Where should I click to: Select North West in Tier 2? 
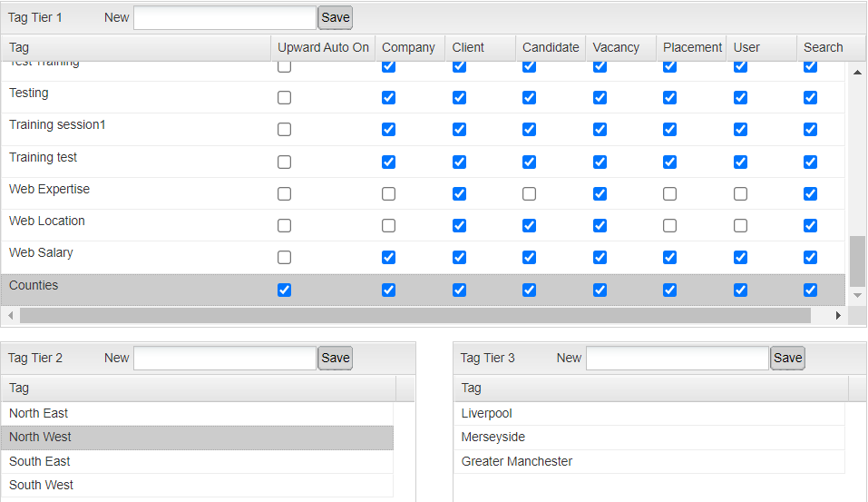click(197, 438)
